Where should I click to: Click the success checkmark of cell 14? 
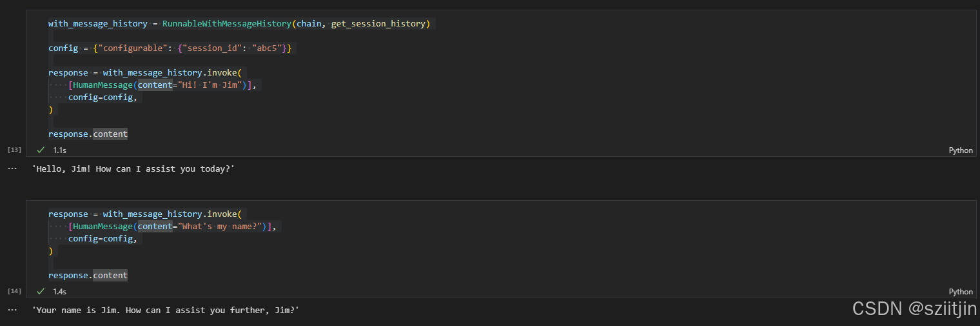coord(41,292)
